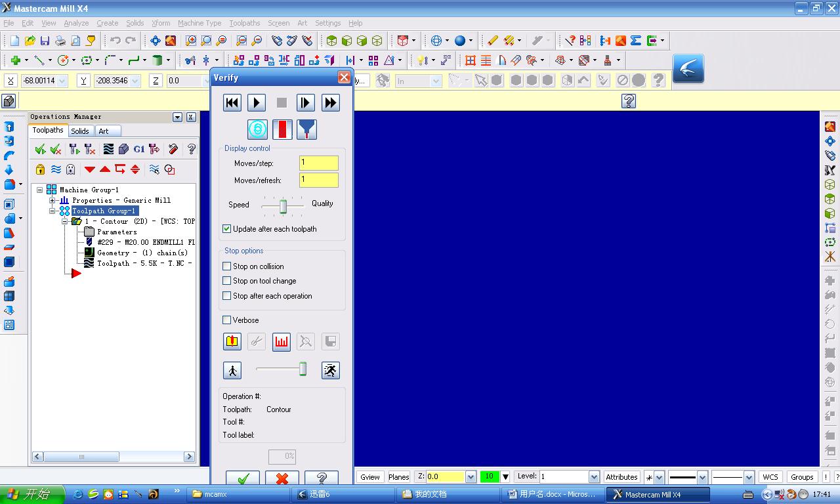The image size is (840, 504).
Task: Fast forward the verification to end
Action: pyautogui.click(x=330, y=102)
